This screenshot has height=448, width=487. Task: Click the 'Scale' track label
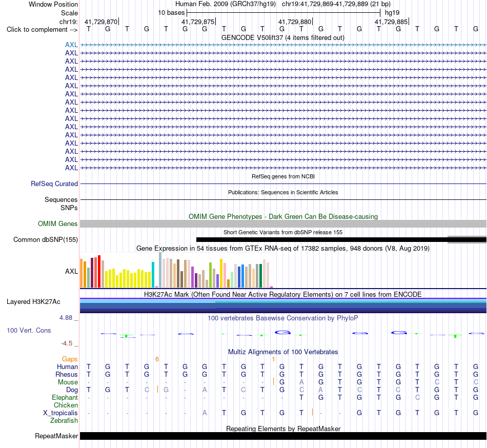click(69, 13)
